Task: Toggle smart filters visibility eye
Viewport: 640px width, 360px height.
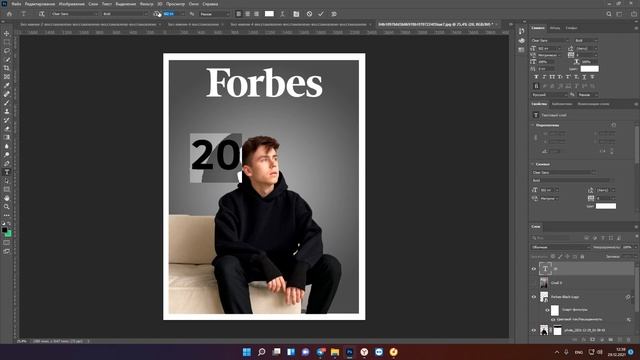Action: point(547,310)
